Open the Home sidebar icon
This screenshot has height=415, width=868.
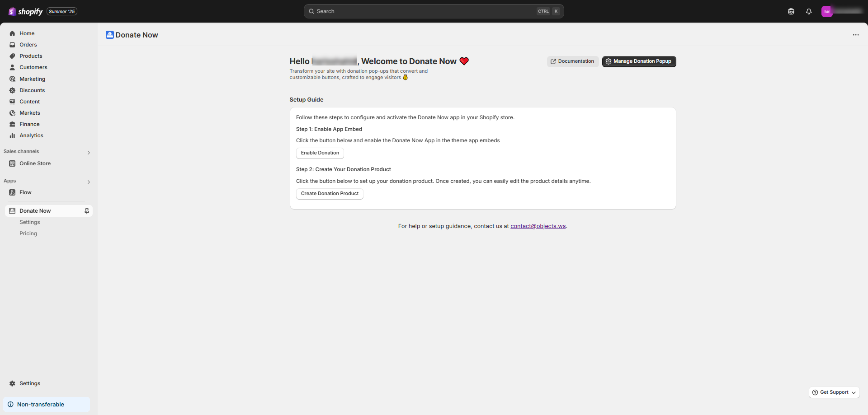[x=12, y=33]
